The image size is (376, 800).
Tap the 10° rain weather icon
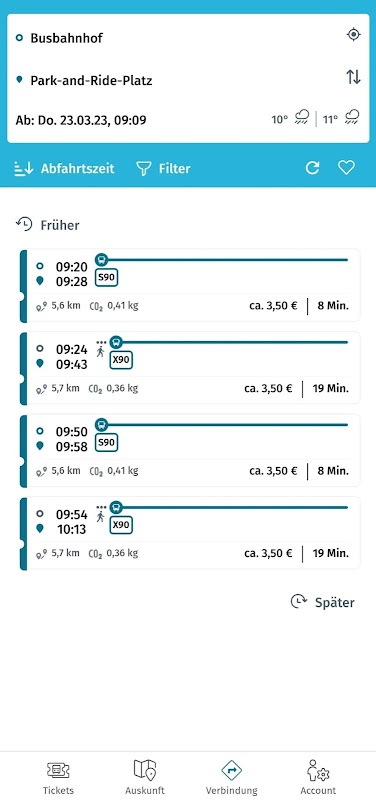click(x=303, y=118)
